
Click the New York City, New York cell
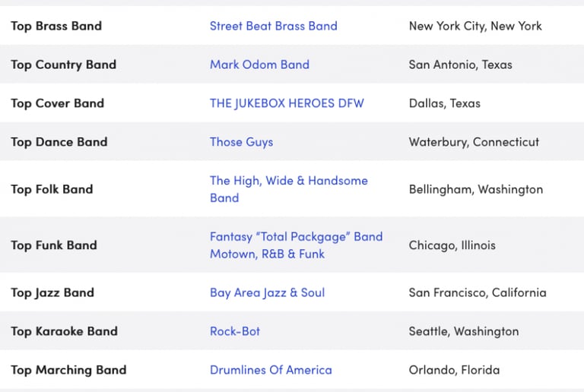pyautogui.click(x=475, y=26)
